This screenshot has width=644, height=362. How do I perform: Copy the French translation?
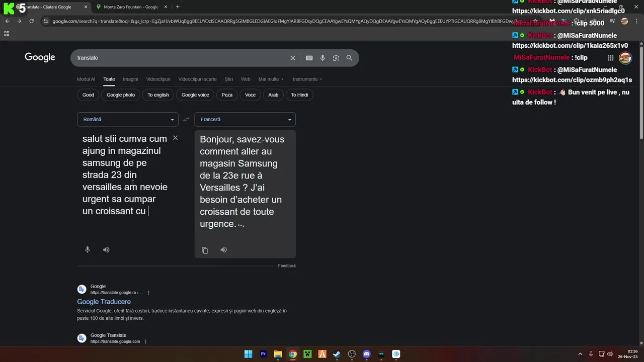[205, 250]
